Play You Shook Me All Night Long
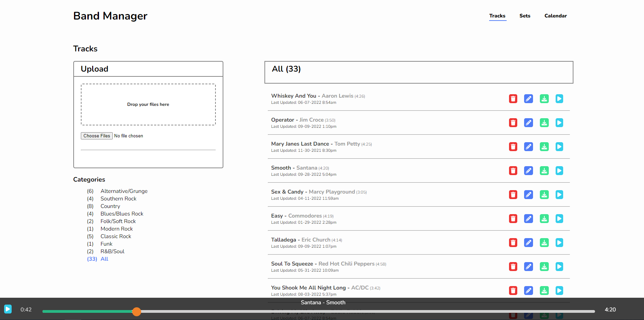Image resolution: width=644 pixels, height=320 pixels. [x=559, y=291]
